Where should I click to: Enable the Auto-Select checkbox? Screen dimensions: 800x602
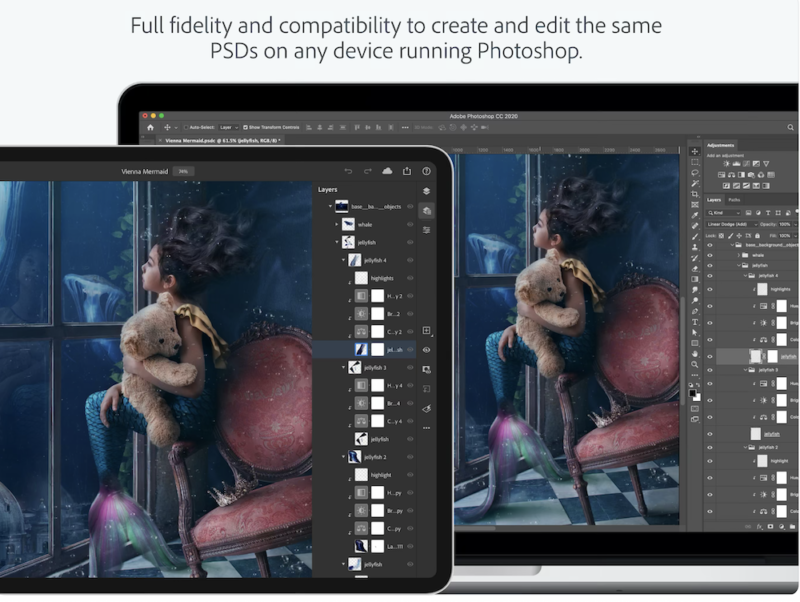[186, 127]
